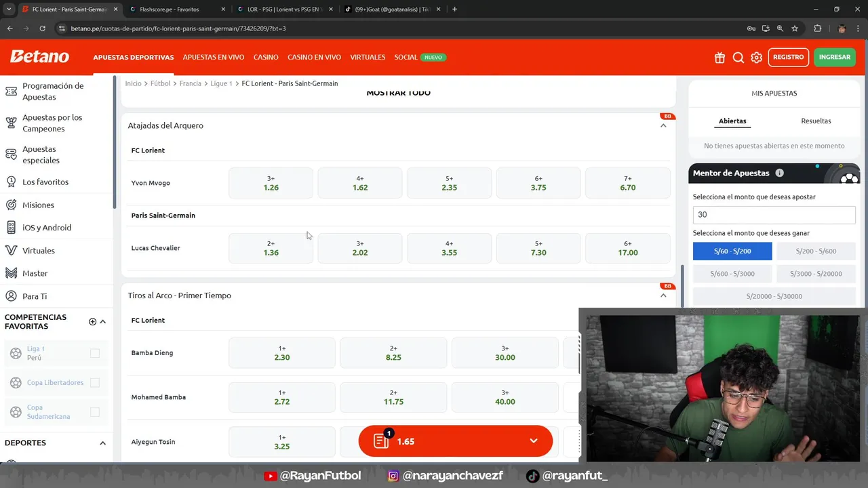Image resolution: width=868 pixels, height=488 pixels.
Task: Select the S/200 - S/600 win range
Action: (x=816, y=251)
